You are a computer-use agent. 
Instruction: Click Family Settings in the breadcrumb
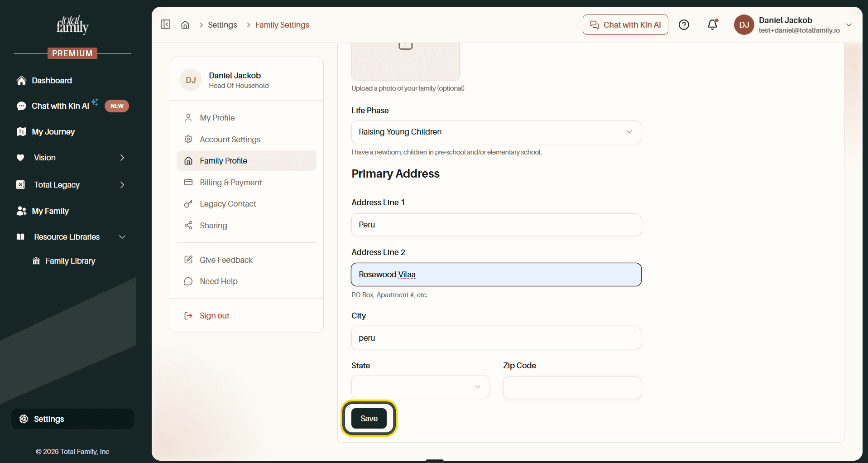point(282,25)
